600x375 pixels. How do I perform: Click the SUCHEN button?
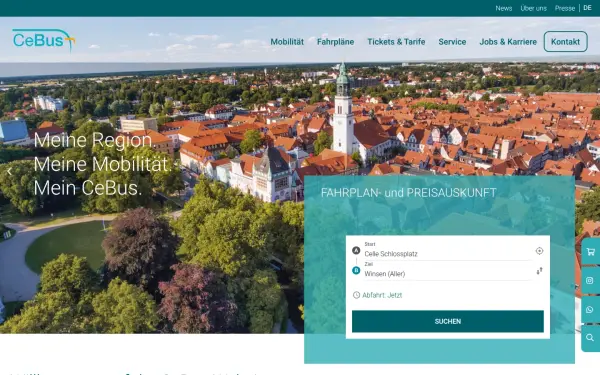point(448,321)
